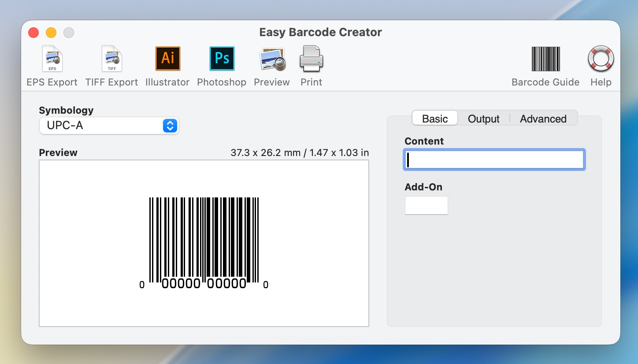638x364 pixels.
Task: Open the Advanced tab
Action: click(543, 119)
